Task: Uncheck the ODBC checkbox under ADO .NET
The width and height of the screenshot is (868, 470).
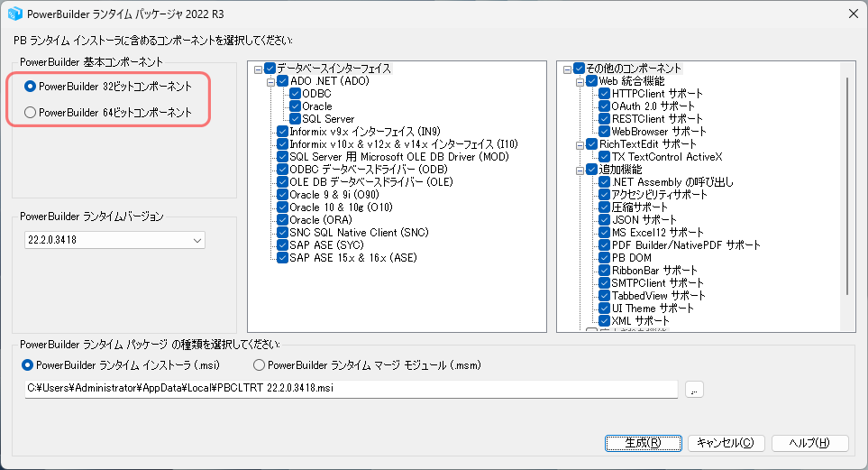Action: tap(296, 94)
